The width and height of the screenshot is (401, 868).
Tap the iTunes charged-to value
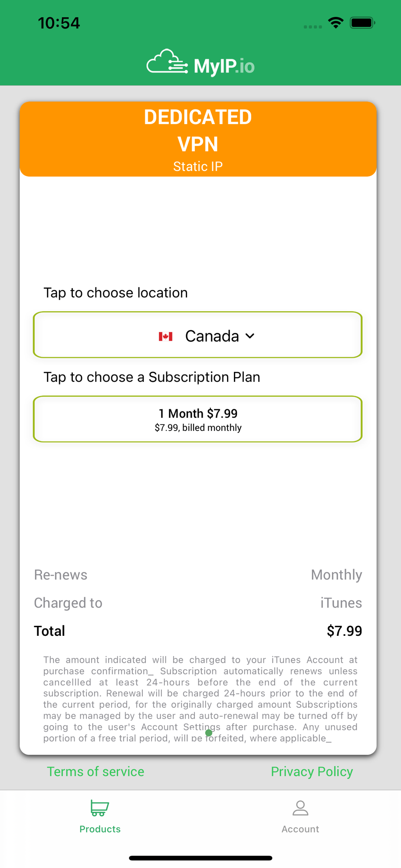pos(341,603)
